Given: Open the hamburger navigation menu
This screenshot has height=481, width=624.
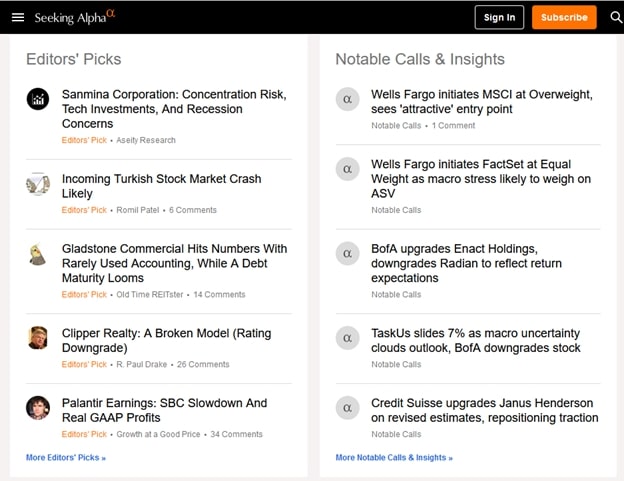Looking at the screenshot, I should [x=18, y=18].
